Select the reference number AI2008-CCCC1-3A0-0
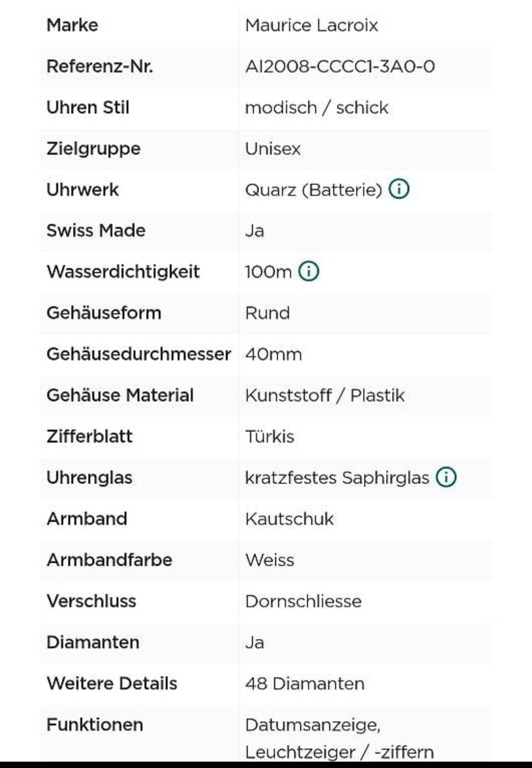 click(340, 67)
